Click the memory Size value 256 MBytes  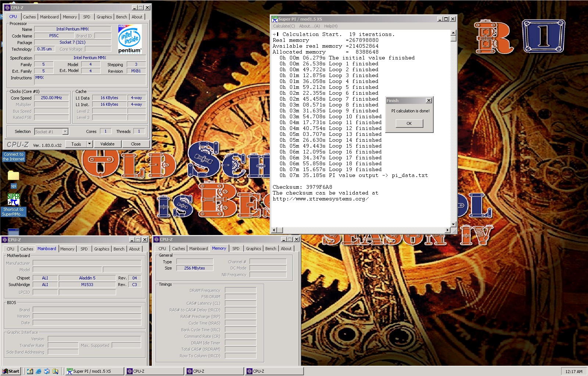194,268
